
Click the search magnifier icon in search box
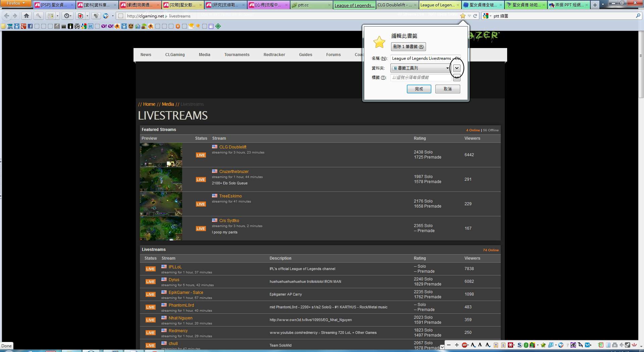pyautogui.click(x=638, y=16)
